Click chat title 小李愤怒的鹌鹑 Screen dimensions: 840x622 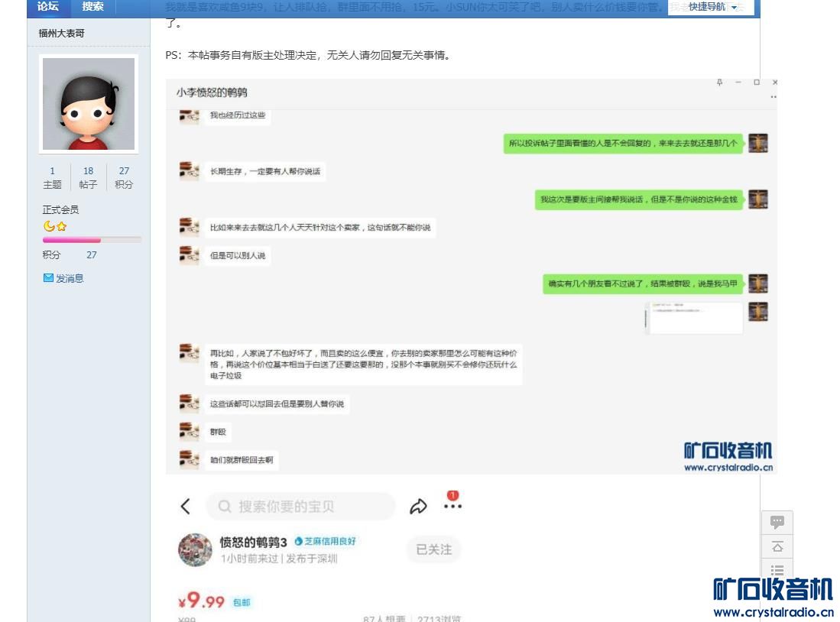[212, 92]
